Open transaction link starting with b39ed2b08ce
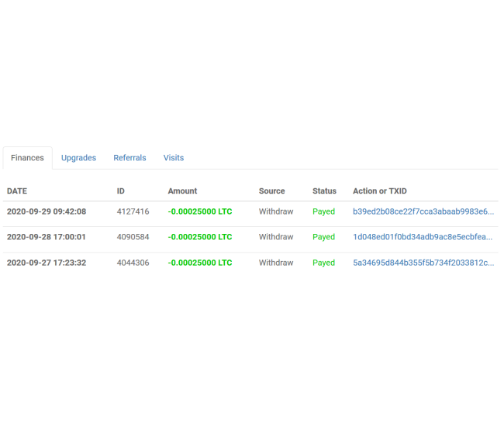504x426 pixels. (x=423, y=211)
